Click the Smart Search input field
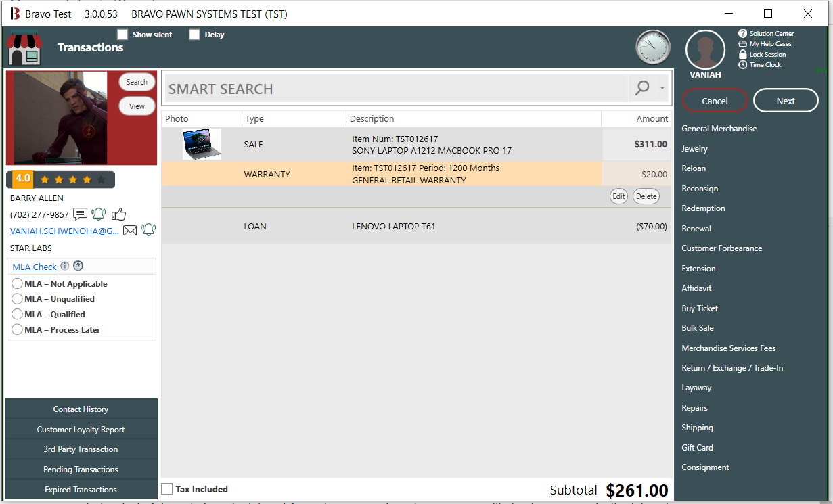The height and width of the screenshot is (504, 833). (x=397, y=89)
